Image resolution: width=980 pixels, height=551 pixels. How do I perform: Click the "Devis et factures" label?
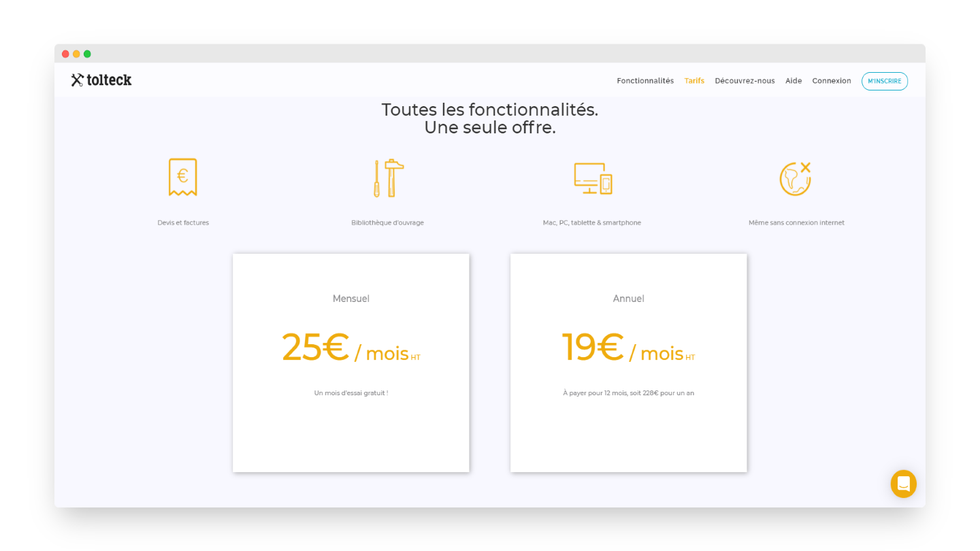click(183, 222)
